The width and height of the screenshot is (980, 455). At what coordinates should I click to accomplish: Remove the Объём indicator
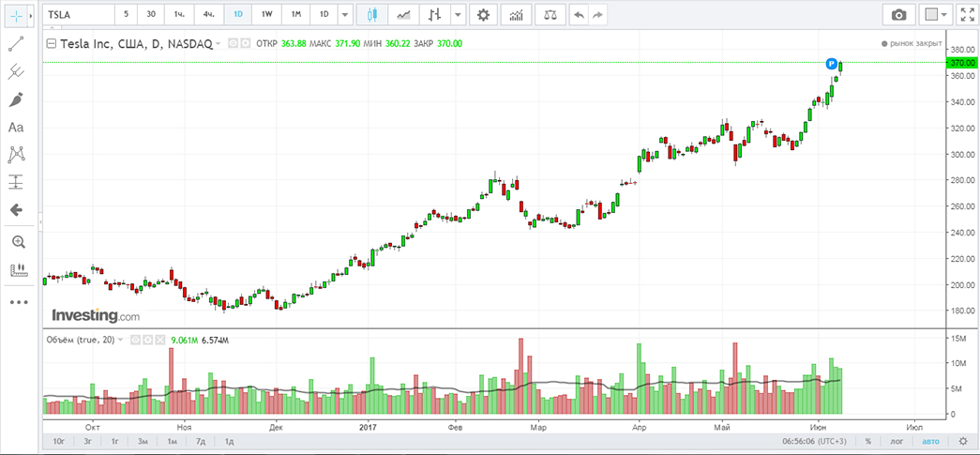(159, 340)
